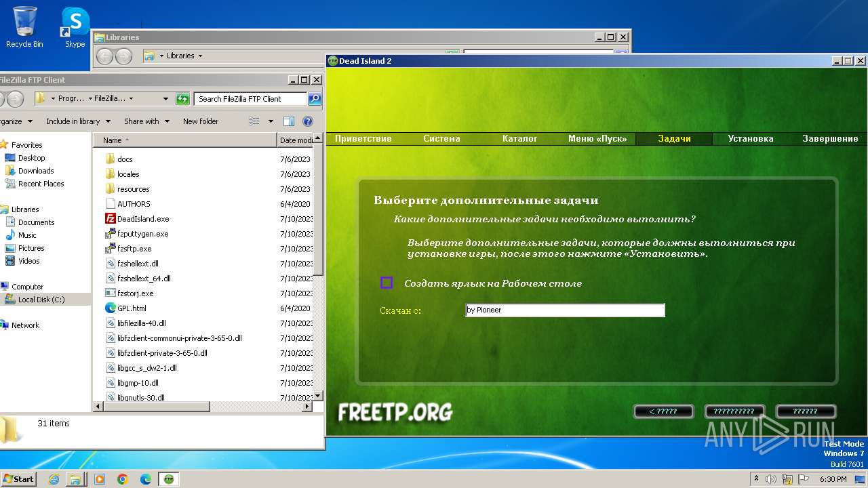The image size is (868, 488).
Task: Click the search magnifier icon
Action: 315,98
